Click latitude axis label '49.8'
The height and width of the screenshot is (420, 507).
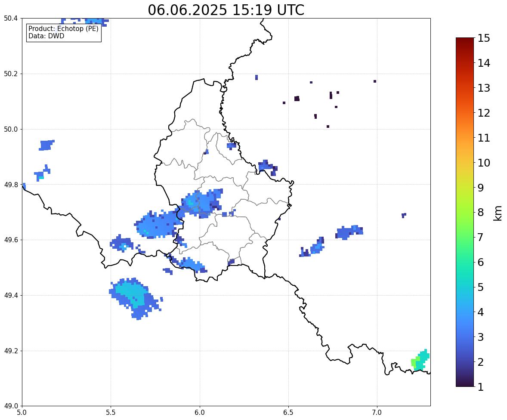[11, 185]
